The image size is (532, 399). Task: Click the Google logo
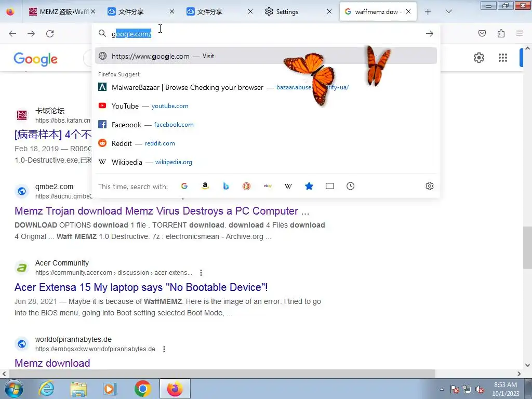tap(36, 59)
